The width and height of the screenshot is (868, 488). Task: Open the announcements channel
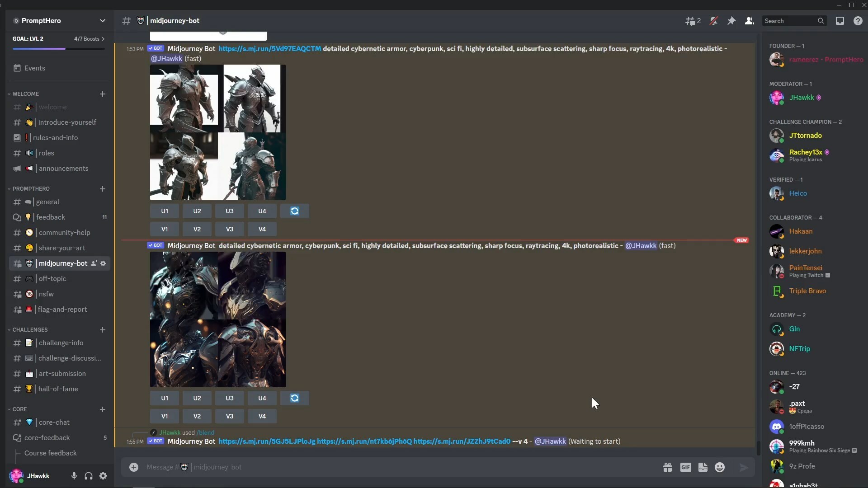[59, 169]
